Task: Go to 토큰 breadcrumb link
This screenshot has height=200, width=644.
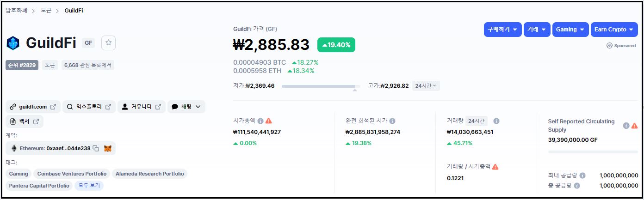Action: click(46, 10)
